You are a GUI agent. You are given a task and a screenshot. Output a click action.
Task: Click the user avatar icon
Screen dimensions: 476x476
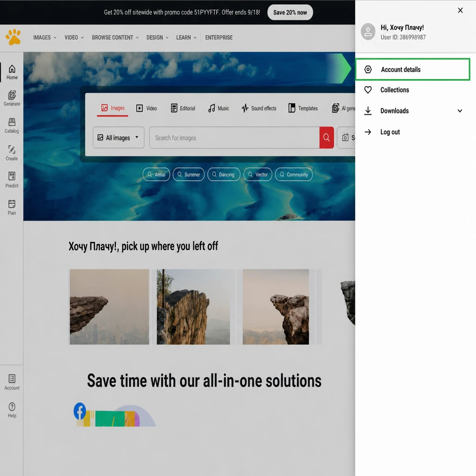pos(368,32)
